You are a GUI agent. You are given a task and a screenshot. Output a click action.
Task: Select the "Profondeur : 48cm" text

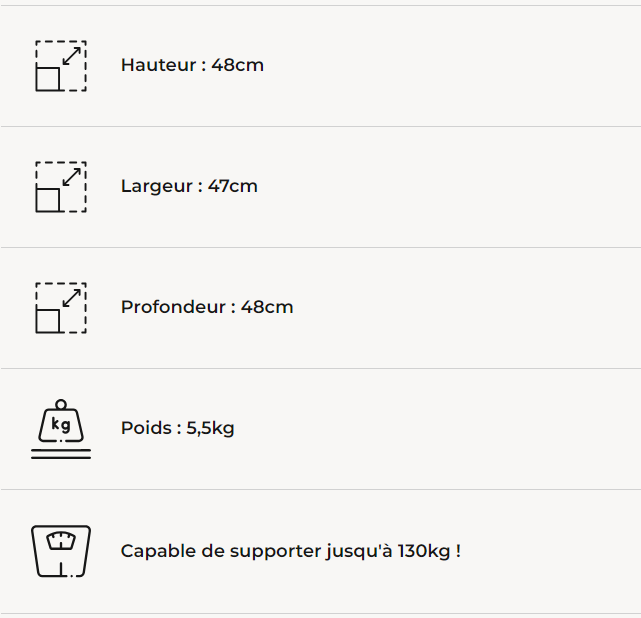click(207, 307)
